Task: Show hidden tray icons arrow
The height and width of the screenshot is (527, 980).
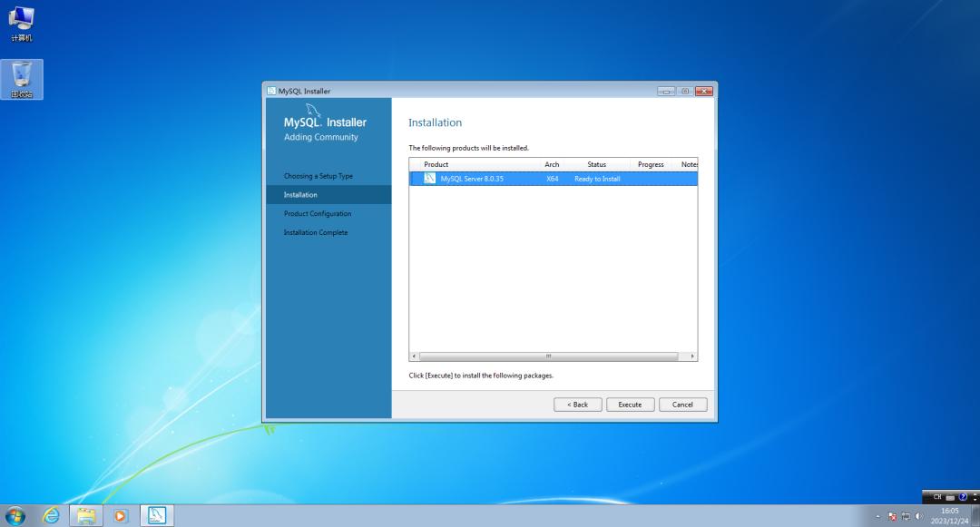Action: tap(877, 516)
